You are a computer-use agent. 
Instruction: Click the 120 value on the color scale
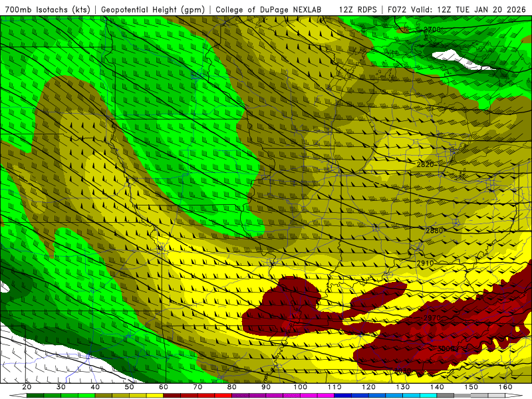368,387
